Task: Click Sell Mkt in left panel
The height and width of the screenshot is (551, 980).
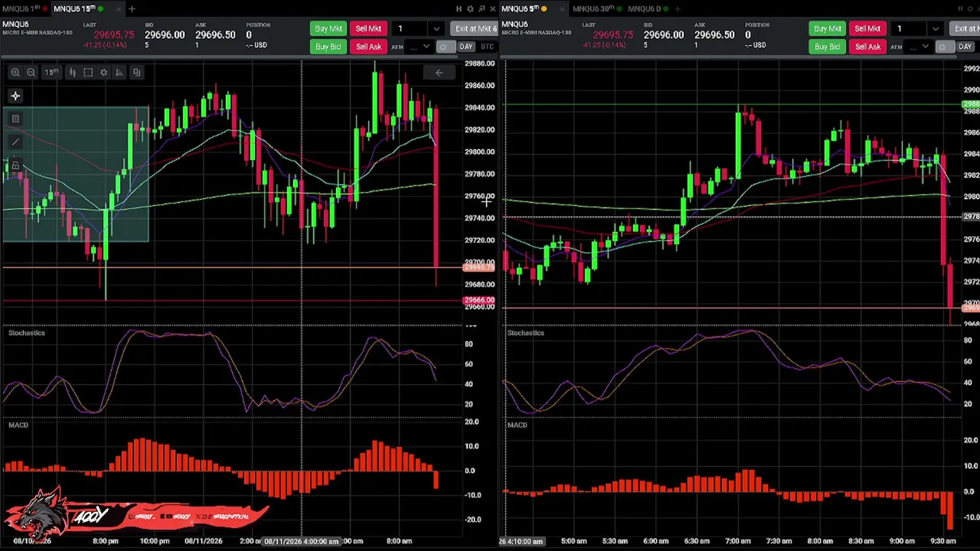Action: pos(368,29)
